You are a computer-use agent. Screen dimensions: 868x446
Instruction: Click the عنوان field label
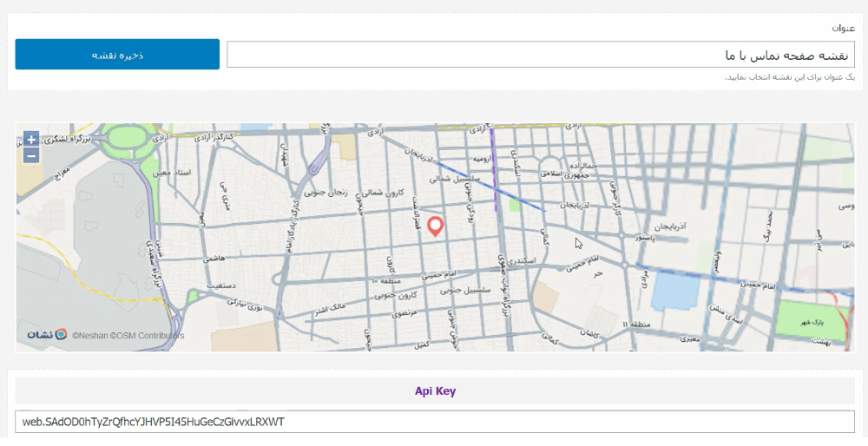pyautogui.click(x=844, y=28)
